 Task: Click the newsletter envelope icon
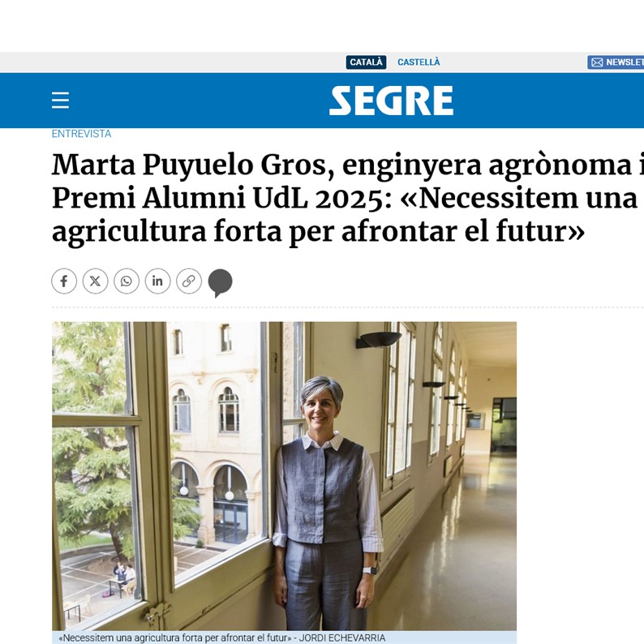tap(597, 62)
